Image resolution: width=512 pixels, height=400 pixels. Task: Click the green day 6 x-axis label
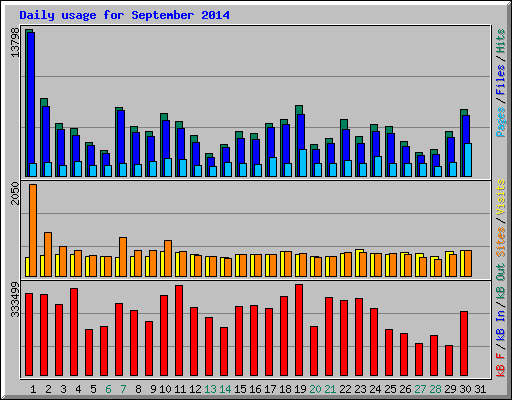(108, 389)
